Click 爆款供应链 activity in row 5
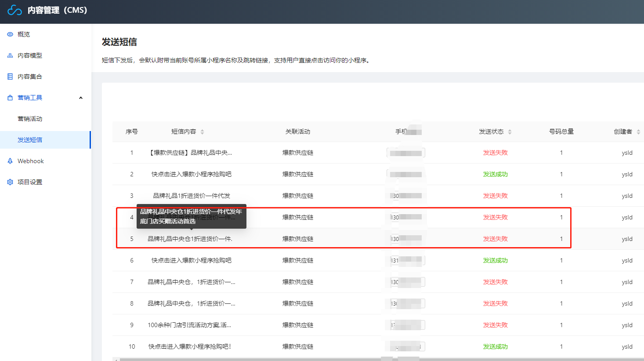The height and width of the screenshot is (361, 644). point(298,239)
